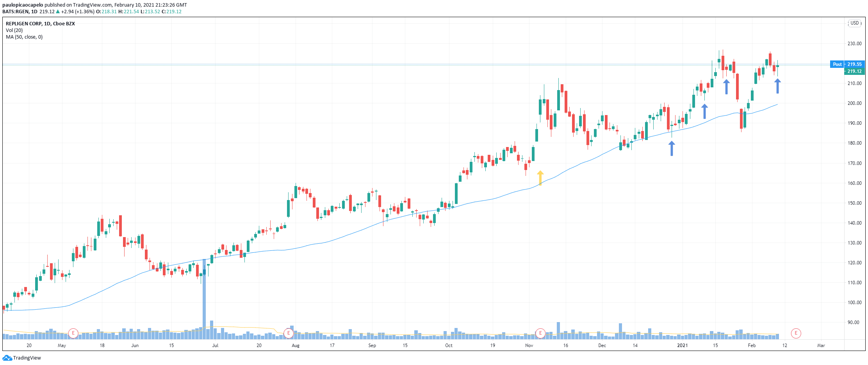Click the TradingView logo at the bottom

(x=22, y=358)
